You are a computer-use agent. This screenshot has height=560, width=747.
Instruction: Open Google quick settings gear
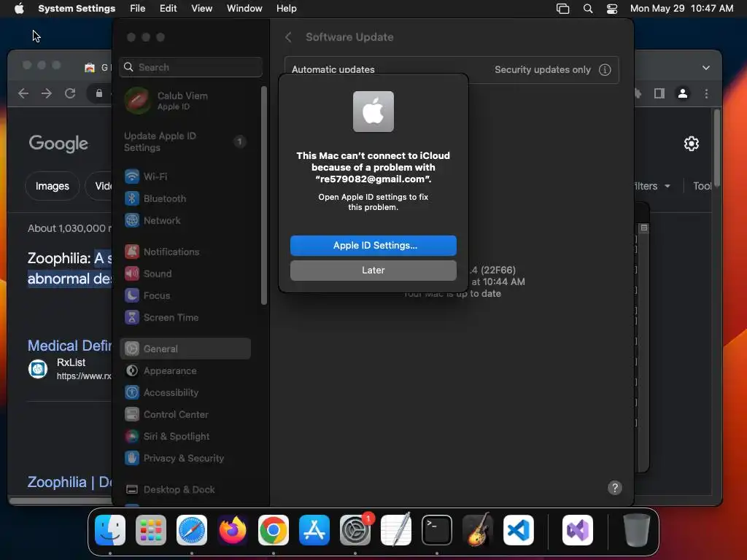692,144
